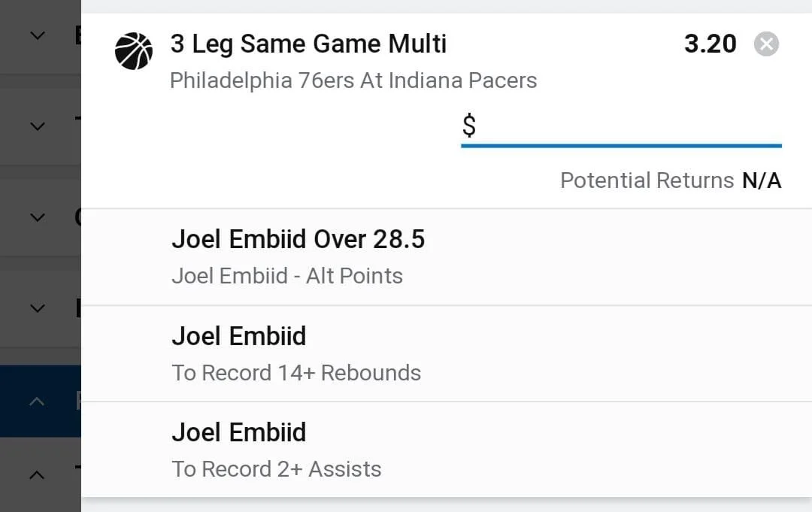Select the 3 Leg Same Game Multi title
This screenshot has width=812, height=512.
[308, 44]
